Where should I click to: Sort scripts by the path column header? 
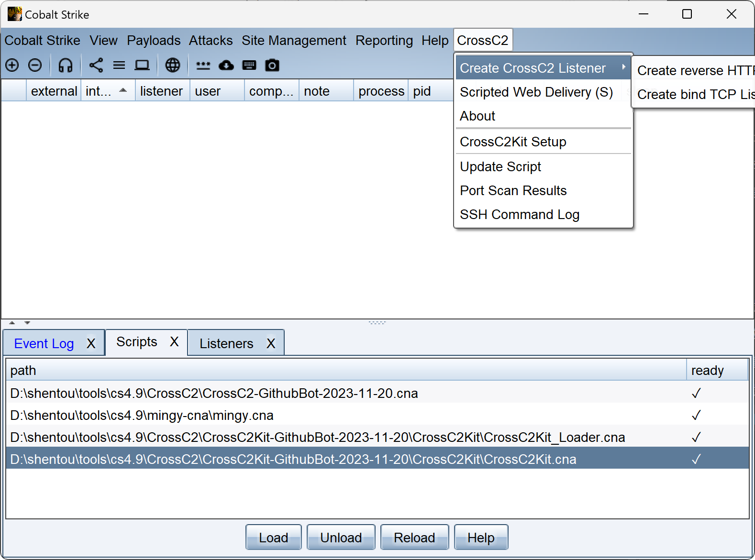click(x=346, y=370)
